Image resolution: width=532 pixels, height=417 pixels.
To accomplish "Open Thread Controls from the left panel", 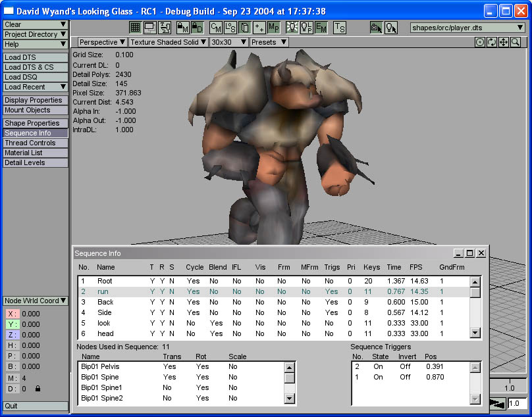I will pyautogui.click(x=36, y=143).
